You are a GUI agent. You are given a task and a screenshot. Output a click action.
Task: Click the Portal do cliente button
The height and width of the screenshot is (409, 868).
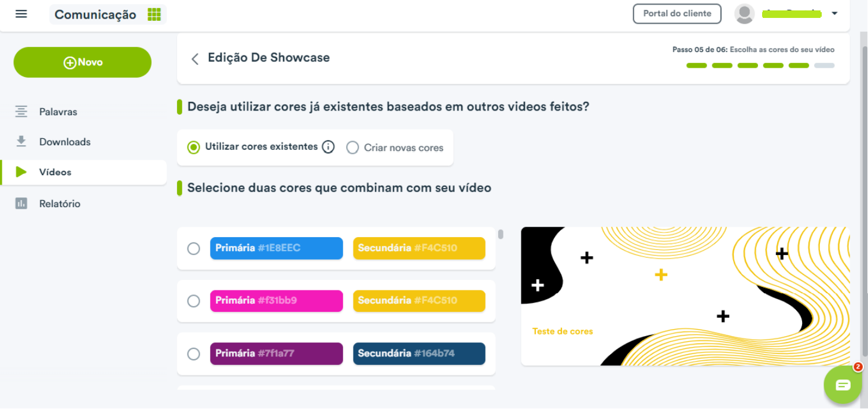pos(677,14)
